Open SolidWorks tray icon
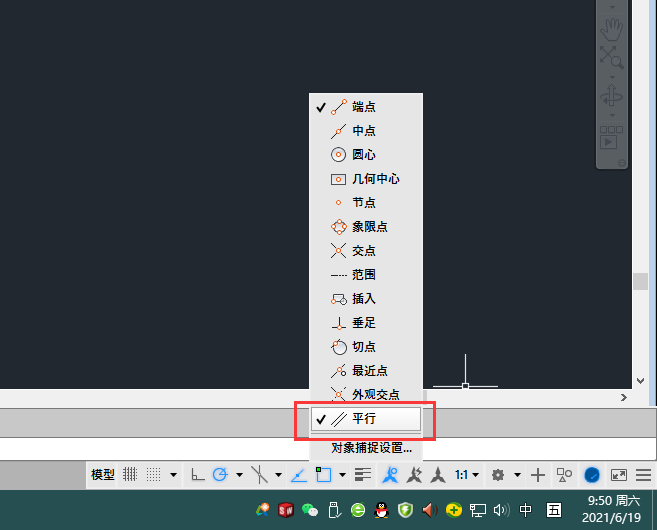Screen dimensions: 657x530 click(x=286, y=510)
